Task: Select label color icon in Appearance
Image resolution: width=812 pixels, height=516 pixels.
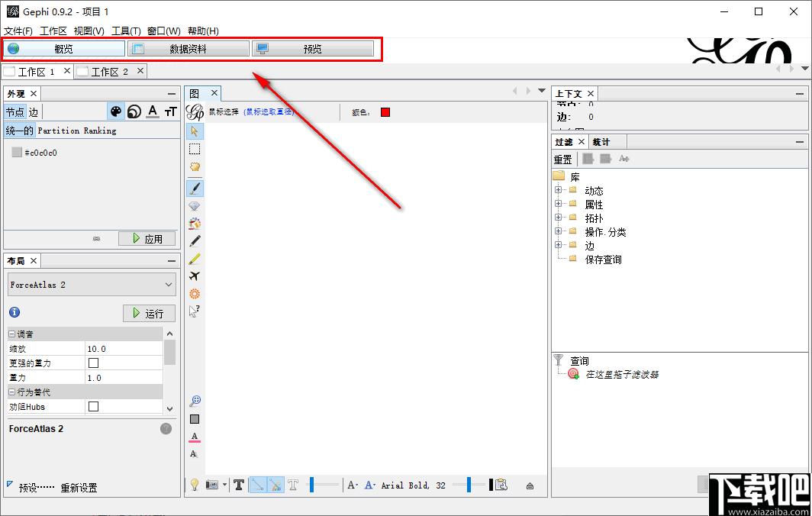Action: coord(153,112)
